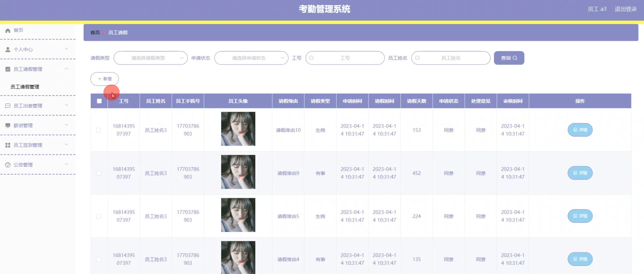This screenshot has height=274, width=644.
Task: Click the 员工请假管理 chart icon
Action: (8, 69)
